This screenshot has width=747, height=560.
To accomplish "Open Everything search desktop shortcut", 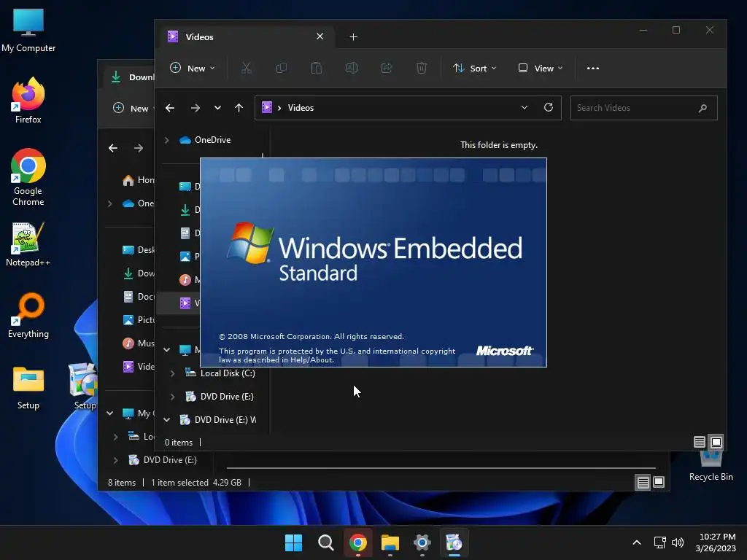I will (x=28, y=315).
